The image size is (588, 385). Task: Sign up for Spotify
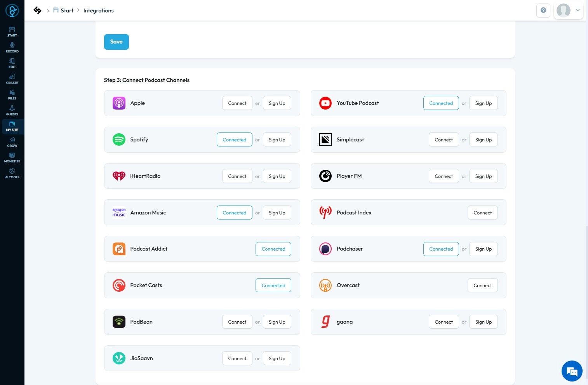click(x=277, y=139)
